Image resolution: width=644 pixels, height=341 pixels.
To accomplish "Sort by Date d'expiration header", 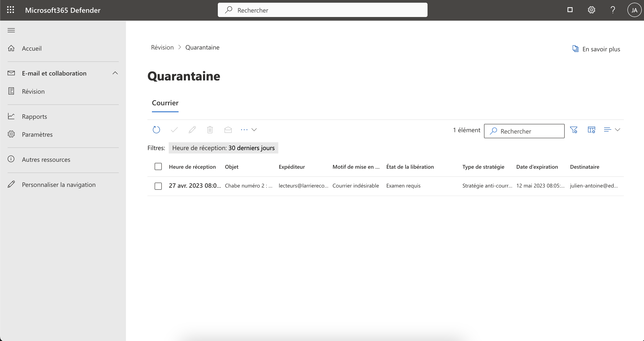I will click(537, 167).
